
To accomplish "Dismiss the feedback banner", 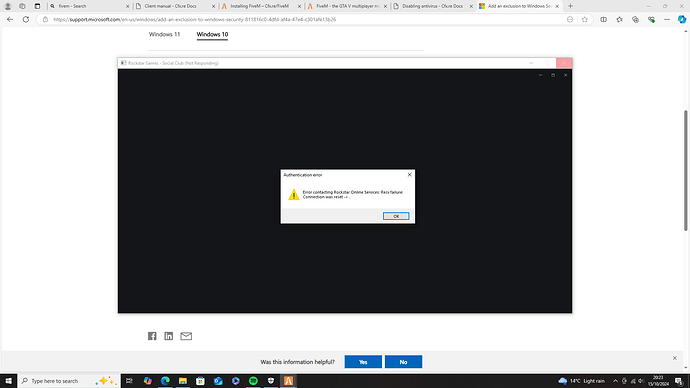I will [x=675, y=358].
